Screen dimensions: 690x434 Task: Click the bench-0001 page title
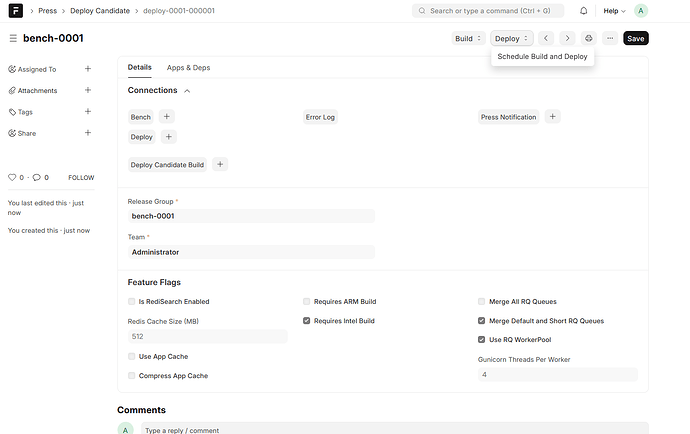pos(53,38)
